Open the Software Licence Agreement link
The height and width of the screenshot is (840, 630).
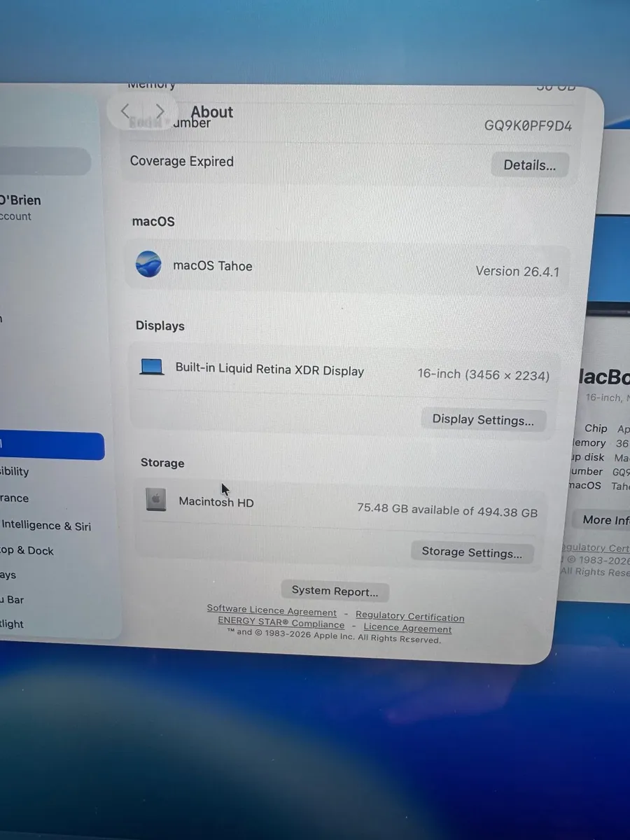click(x=271, y=610)
